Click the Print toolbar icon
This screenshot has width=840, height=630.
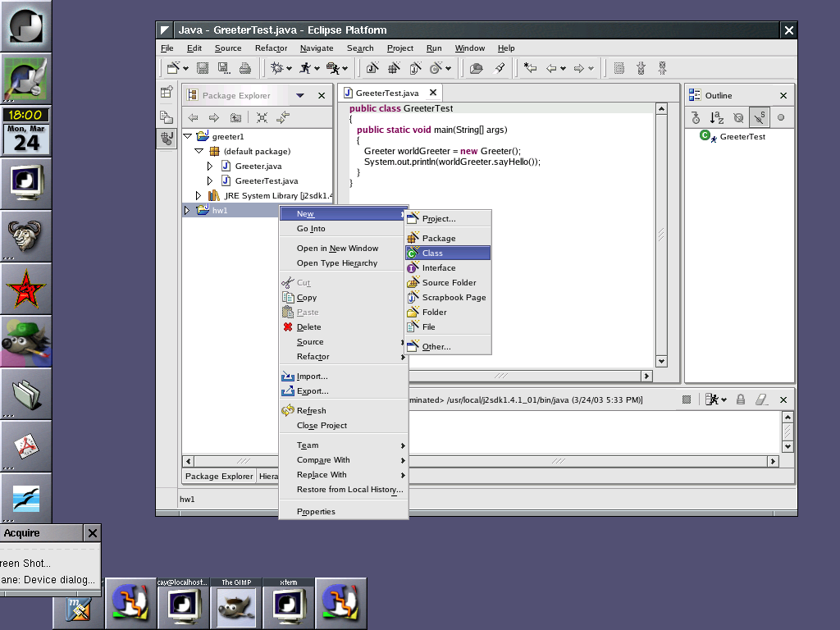pyautogui.click(x=244, y=68)
